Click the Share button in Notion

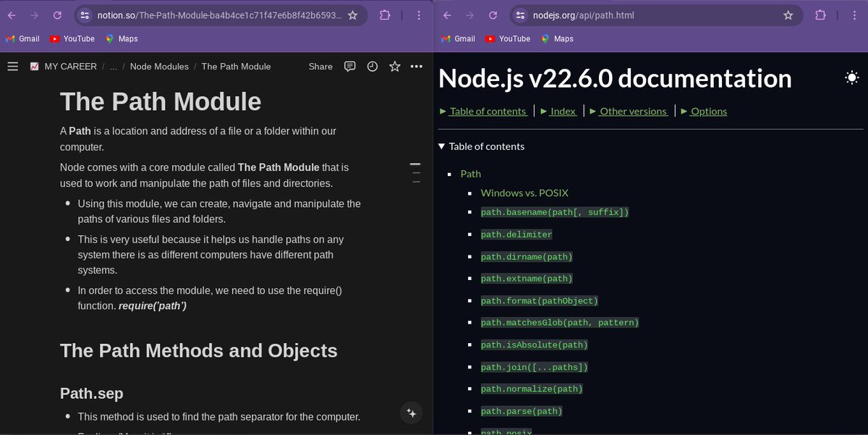pos(320,66)
